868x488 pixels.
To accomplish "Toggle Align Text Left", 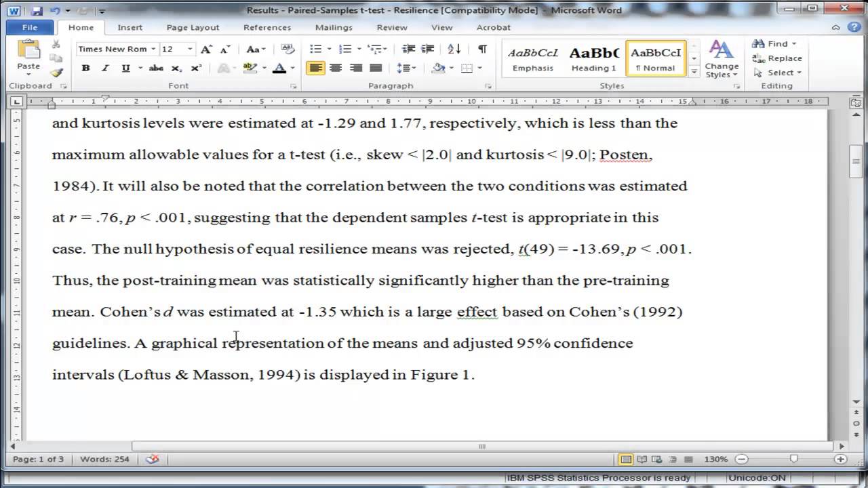I will [x=315, y=68].
